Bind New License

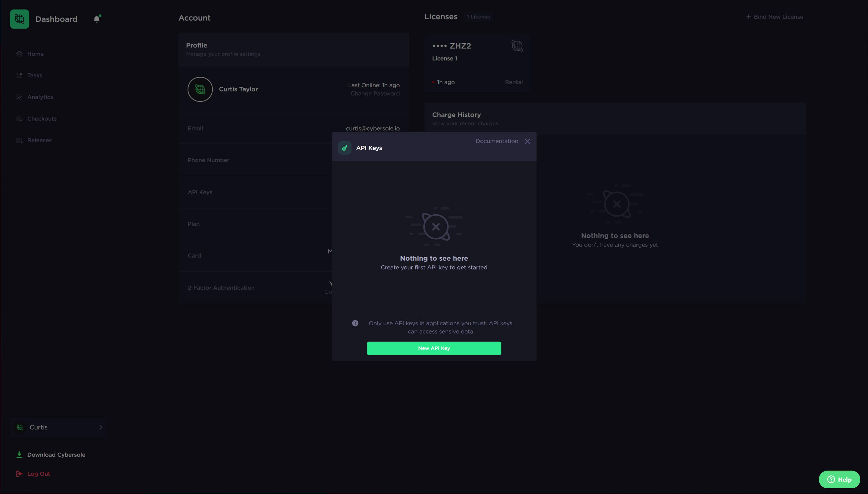click(778, 17)
